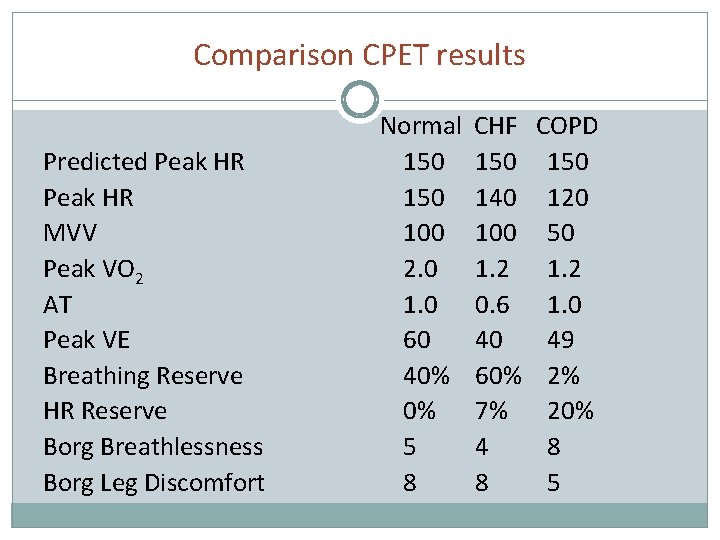The height and width of the screenshot is (540, 720).
Task: Click the "Borg Breathlessness" row label
Action: coord(153,447)
